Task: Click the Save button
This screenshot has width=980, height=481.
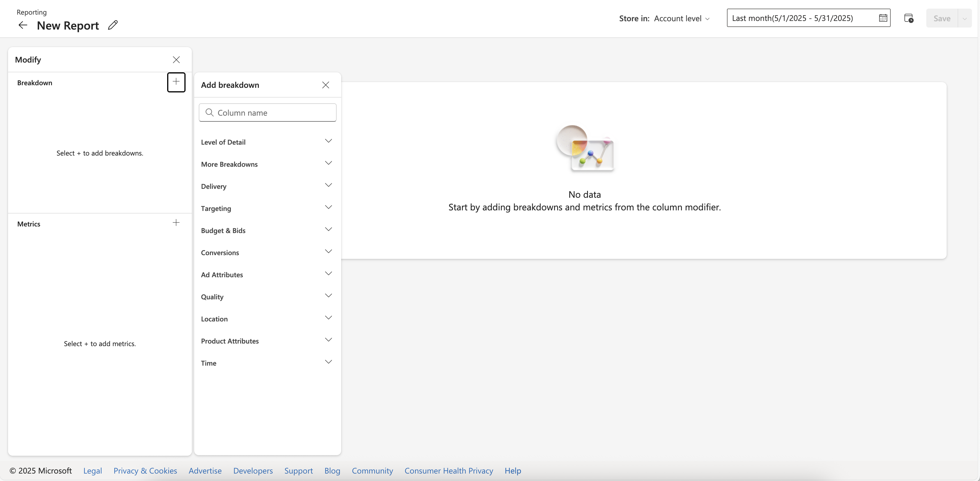Action: (x=942, y=18)
